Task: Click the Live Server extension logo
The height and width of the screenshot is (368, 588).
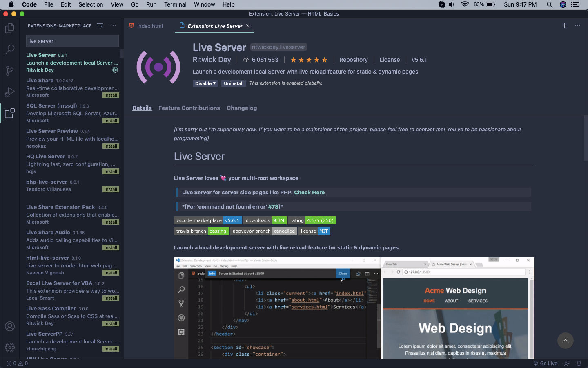Action: click(x=158, y=67)
